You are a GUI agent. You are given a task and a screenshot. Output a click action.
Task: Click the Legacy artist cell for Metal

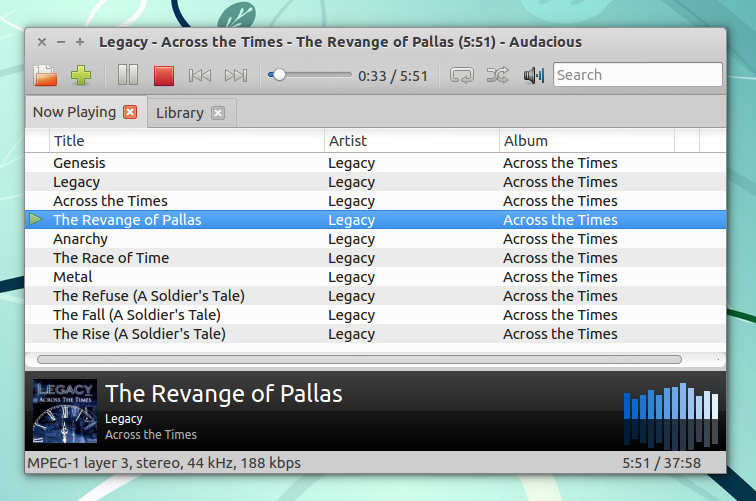(351, 277)
